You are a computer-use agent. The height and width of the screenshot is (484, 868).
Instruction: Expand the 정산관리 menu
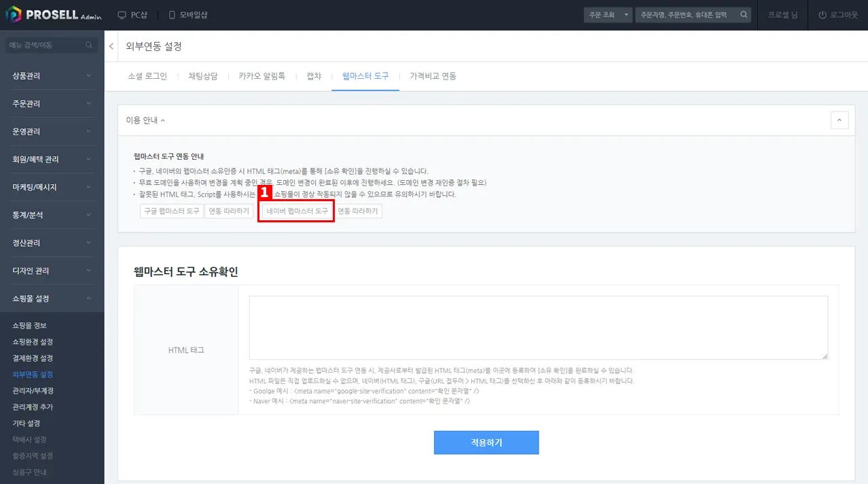52,243
